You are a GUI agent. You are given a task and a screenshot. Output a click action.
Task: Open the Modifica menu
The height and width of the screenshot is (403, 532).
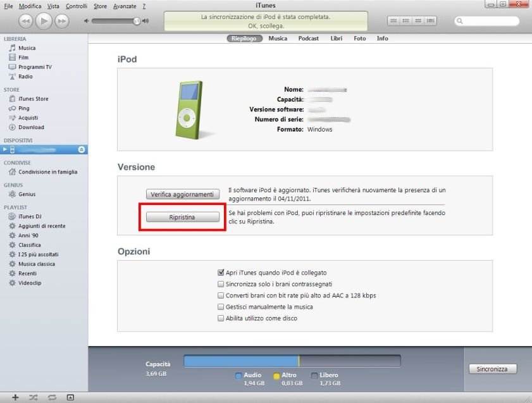30,6
